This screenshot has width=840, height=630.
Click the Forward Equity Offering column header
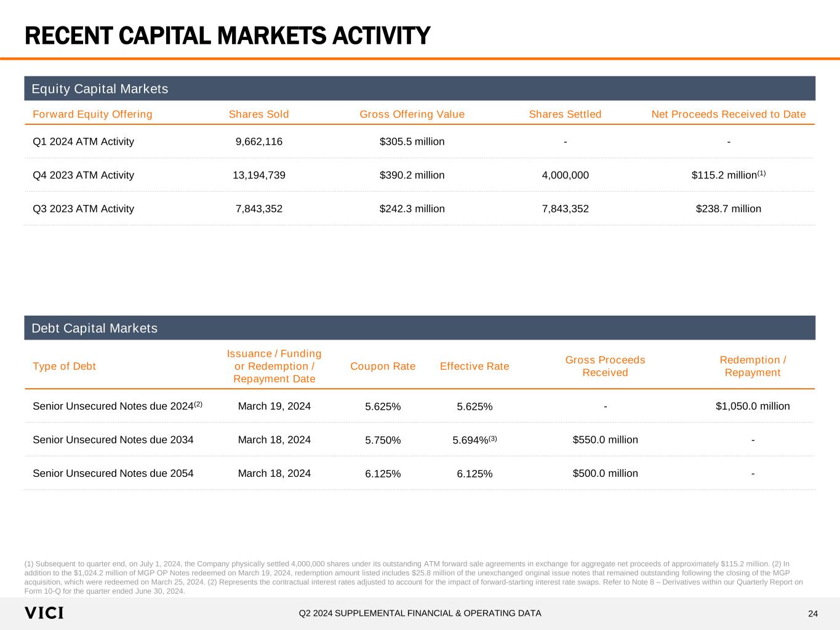(x=92, y=114)
